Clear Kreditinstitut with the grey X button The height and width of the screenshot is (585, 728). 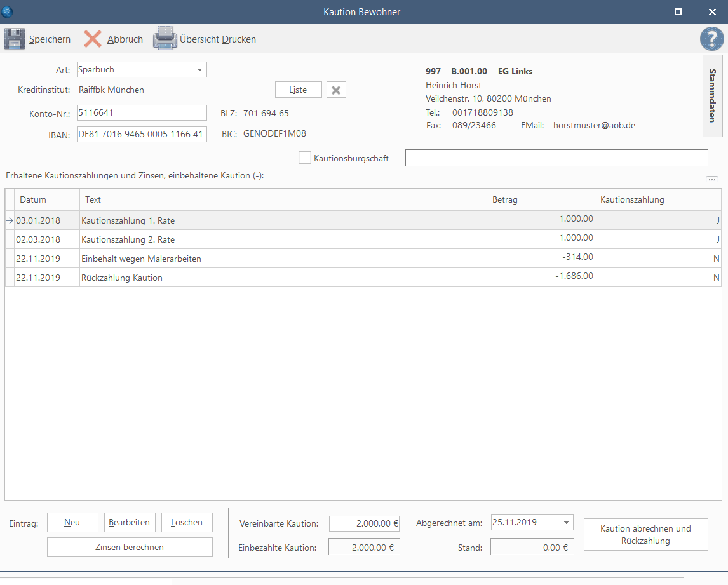336,90
